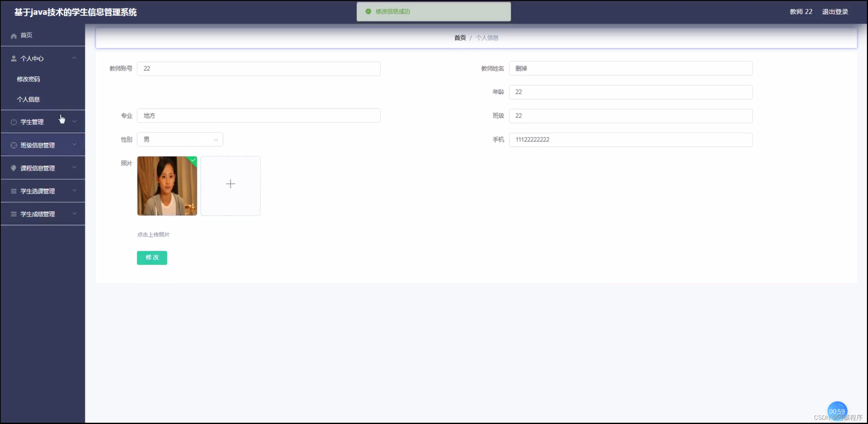This screenshot has height=424, width=868.
Task: Select the globe icon for 课程信息管理
Action: [13, 167]
